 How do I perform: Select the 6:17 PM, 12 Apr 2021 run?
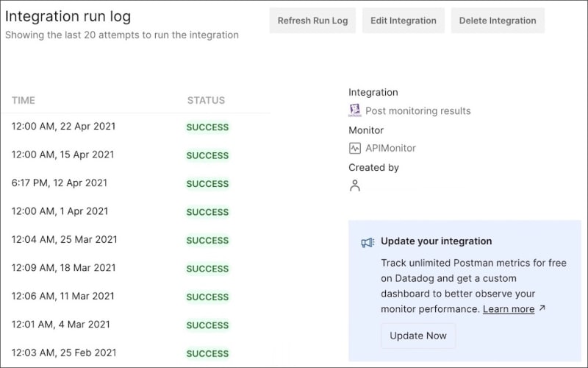tap(59, 183)
